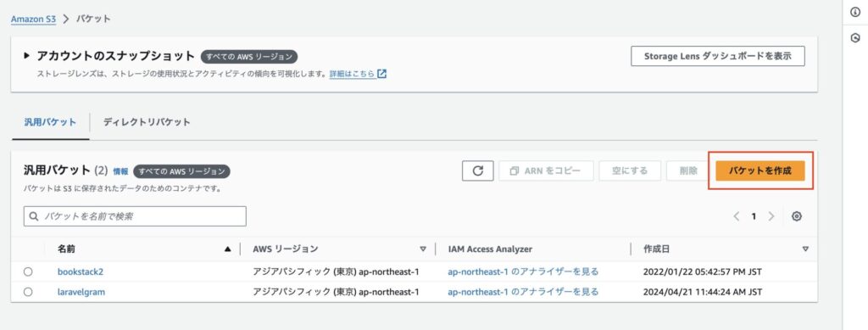Click ARN をコピー button
The height and width of the screenshot is (330, 868).
click(x=546, y=171)
